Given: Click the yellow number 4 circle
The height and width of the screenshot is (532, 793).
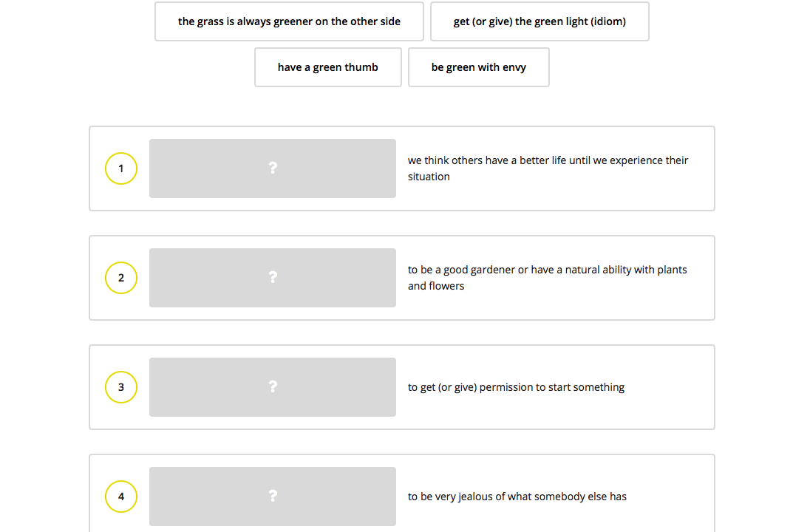Looking at the screenshot, I should coord(121,497).
